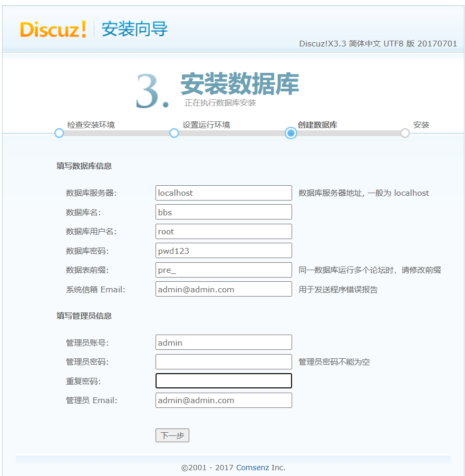Focus the 系统信箱 Email input field
The height and width of the screenshot is (476, 465).
[x=224, y=289]
